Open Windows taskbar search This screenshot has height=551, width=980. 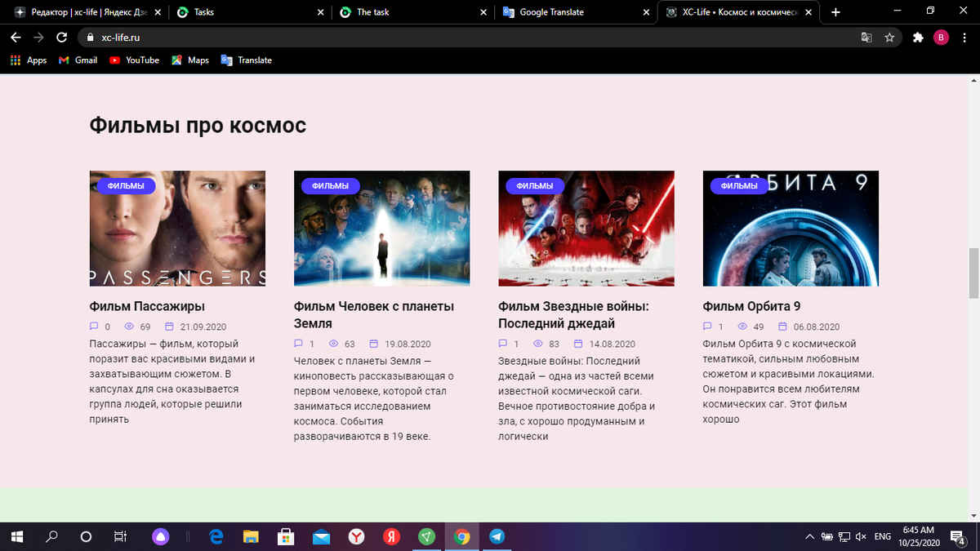51,536
